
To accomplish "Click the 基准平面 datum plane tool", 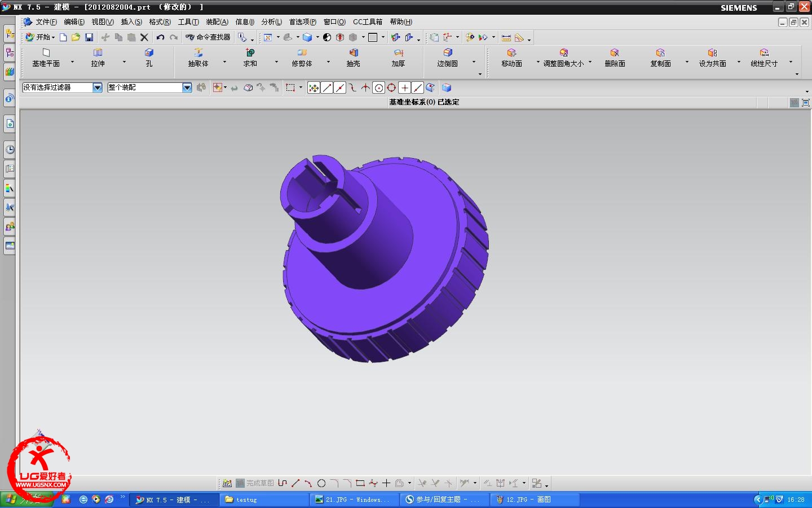I will [x=46, y=58].
